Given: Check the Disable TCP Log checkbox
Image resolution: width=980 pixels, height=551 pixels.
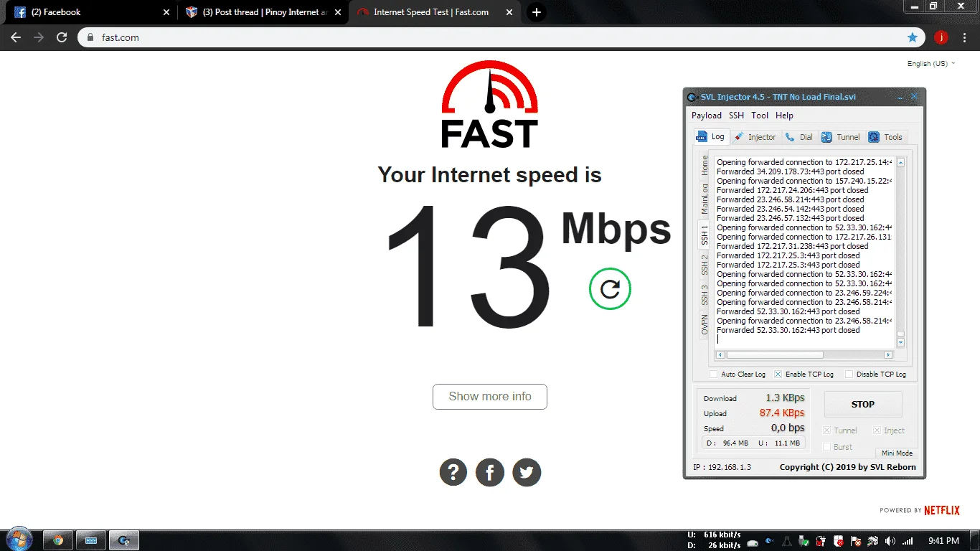Looking at the screenshot, I should (849, 374).
